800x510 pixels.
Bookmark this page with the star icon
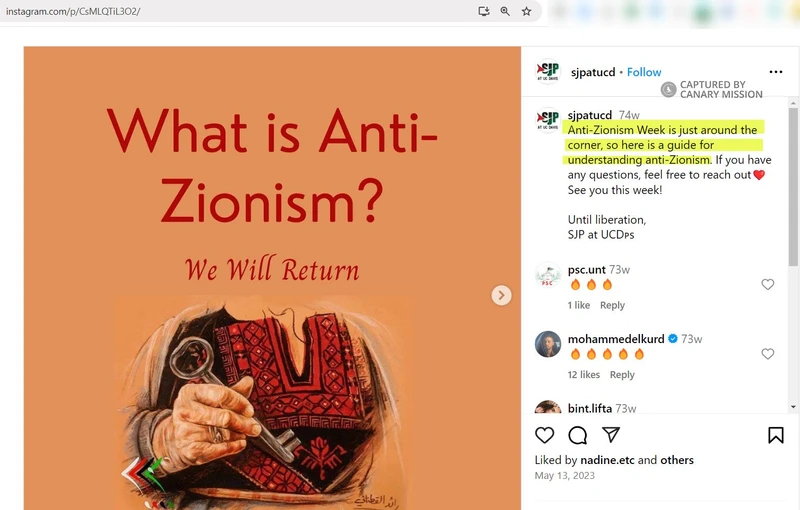[x=527, y=11]
